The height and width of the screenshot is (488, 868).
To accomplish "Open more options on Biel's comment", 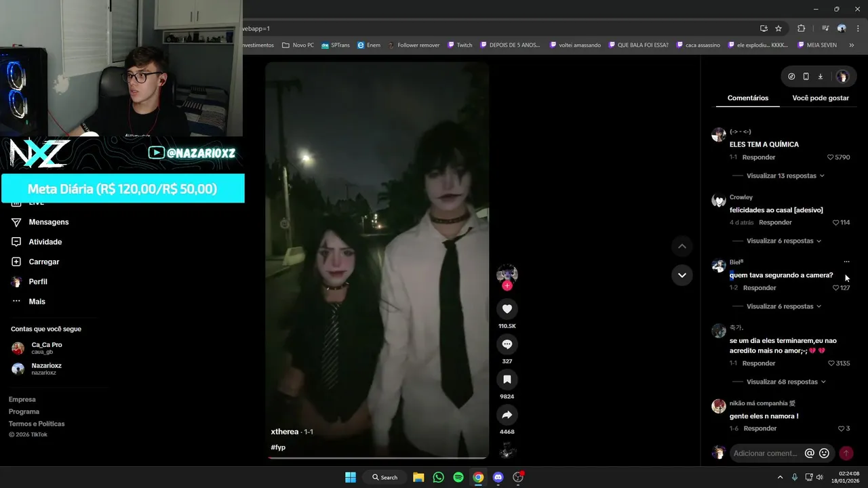I will click(846, 262).
